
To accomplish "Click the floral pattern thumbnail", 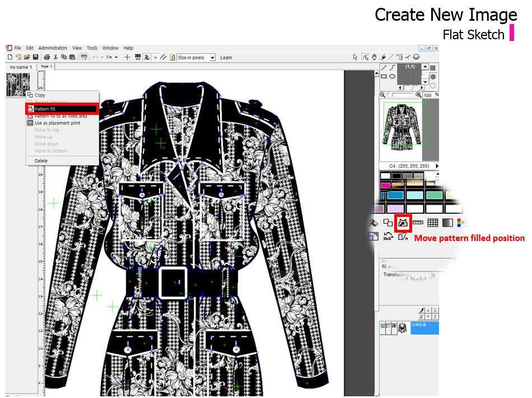I will pyautogui.click(x=17, y=84).
